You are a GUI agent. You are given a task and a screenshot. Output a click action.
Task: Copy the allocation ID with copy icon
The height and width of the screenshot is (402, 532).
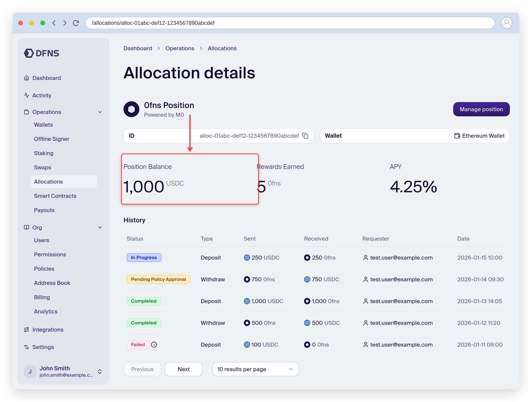tap(305, 136)
